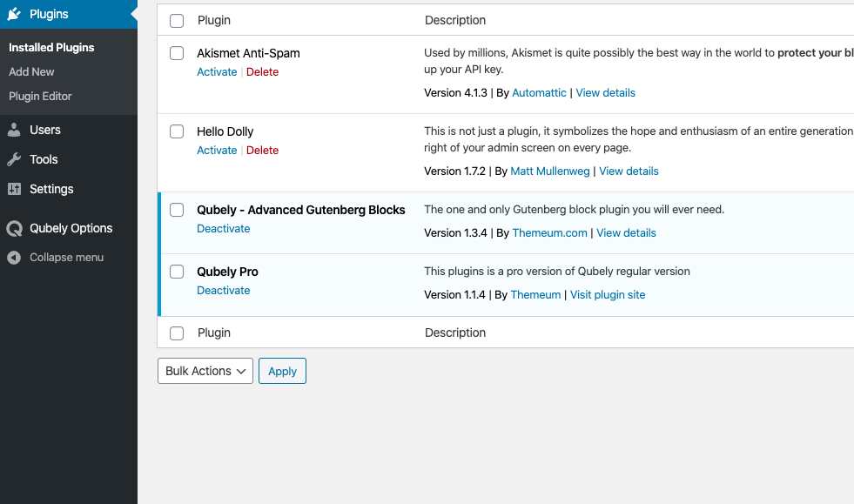Go to Plugin Editor in sidebar
Image resolution: width=854 pixels, height=504 pixels.
[x=40, y=96]
